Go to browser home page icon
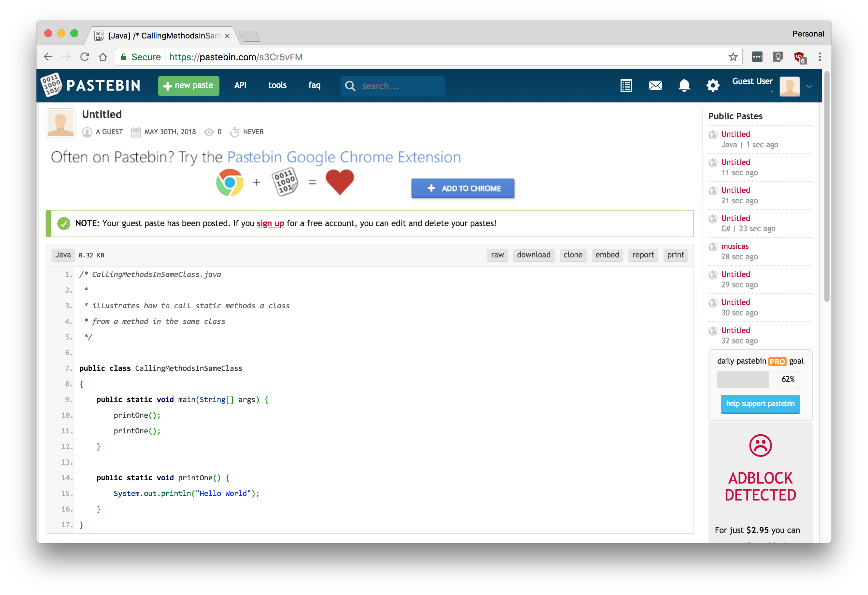The image size is (868, 595). coord(103,57)
